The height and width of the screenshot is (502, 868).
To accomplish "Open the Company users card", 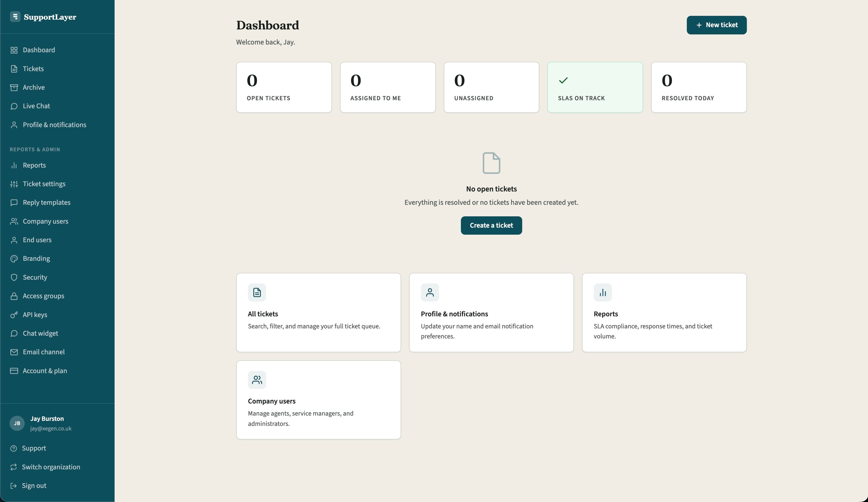I will pyautogui.click(x=318, y=400).
